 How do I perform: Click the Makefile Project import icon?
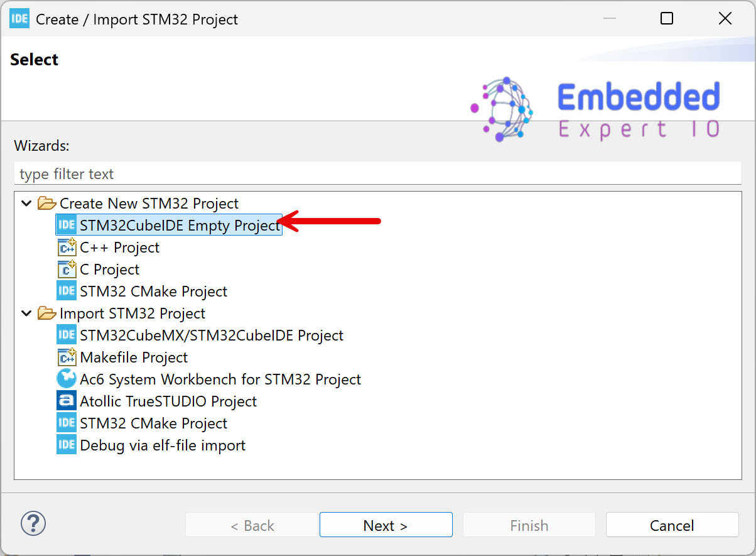point(66,356)
